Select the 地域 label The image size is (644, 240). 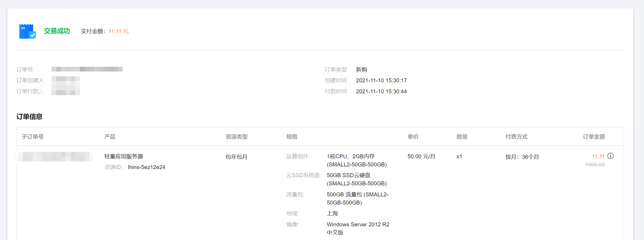[293, 213]
